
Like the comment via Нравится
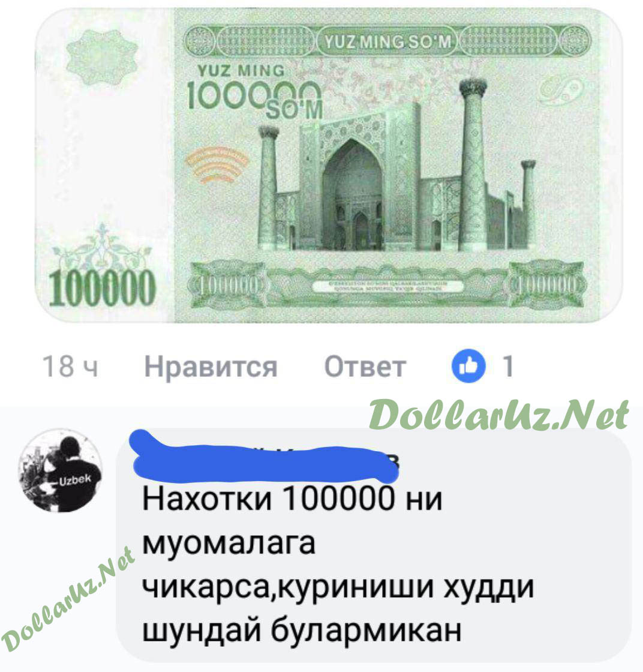[211, 367]
